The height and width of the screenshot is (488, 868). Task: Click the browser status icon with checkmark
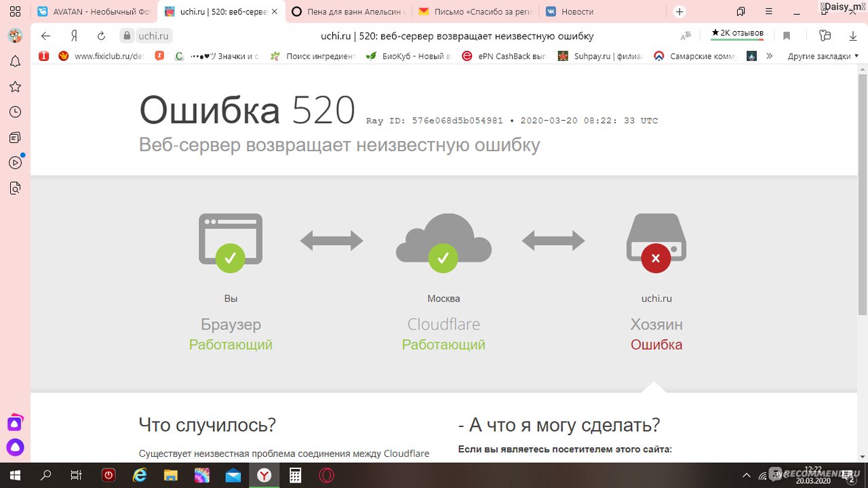point(231,243)
